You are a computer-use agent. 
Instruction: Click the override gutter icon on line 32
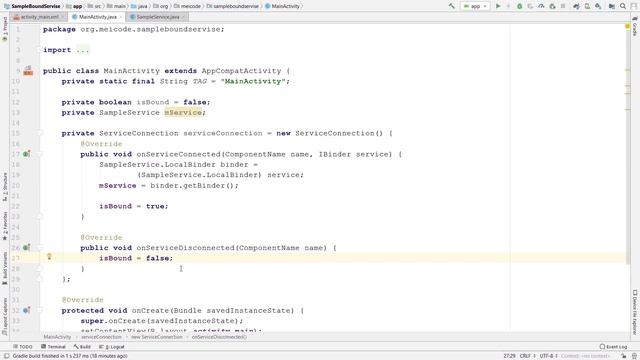point(27,310)
